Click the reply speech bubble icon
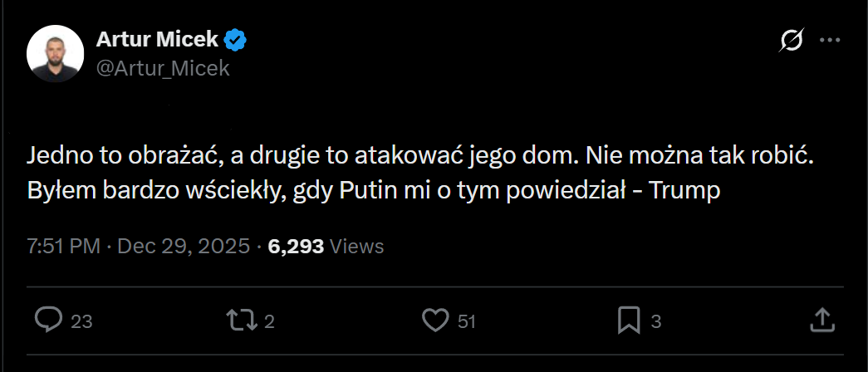 tap(50, 320)
